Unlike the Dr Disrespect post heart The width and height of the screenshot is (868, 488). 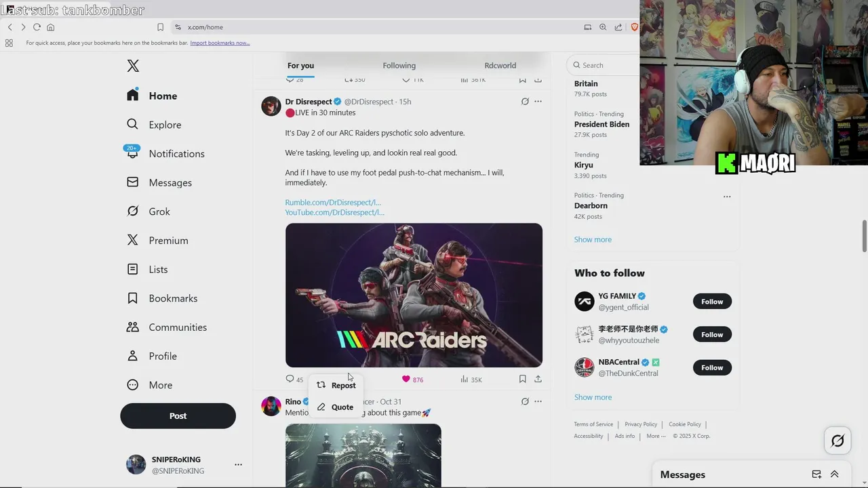(x=412, y=379)
